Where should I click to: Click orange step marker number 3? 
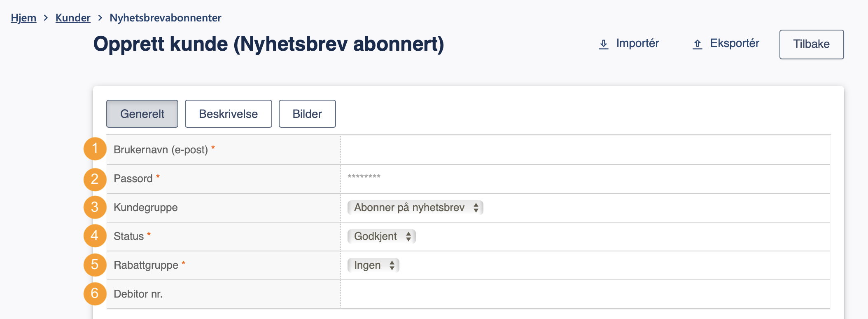[95, 207]
